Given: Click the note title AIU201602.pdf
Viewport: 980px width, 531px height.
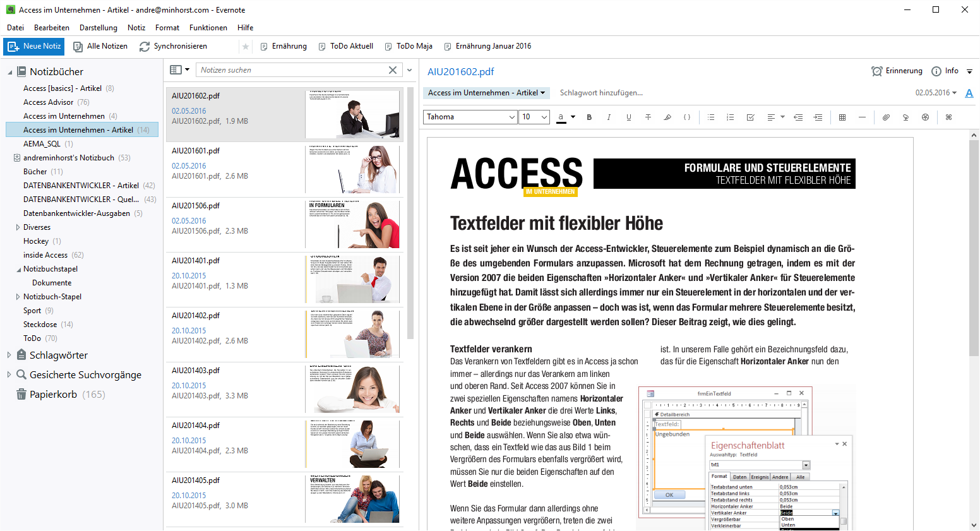Looking at the screenshot, I should click(461, 72).
